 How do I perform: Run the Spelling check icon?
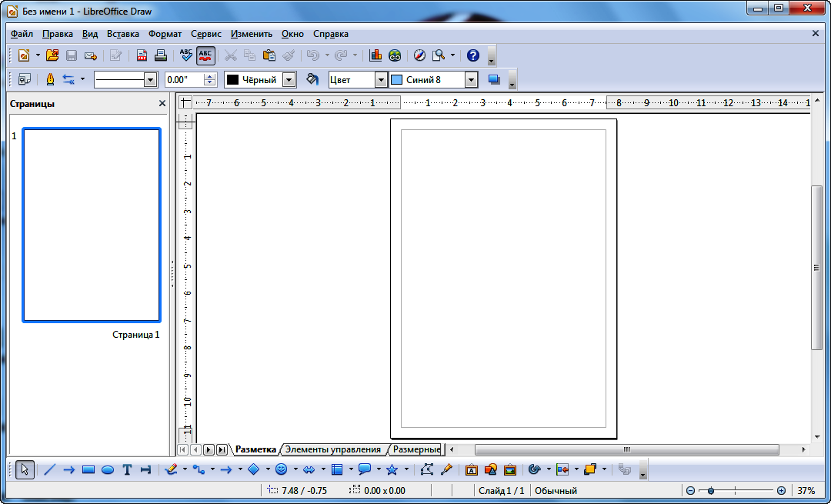[x=186, y=55]
